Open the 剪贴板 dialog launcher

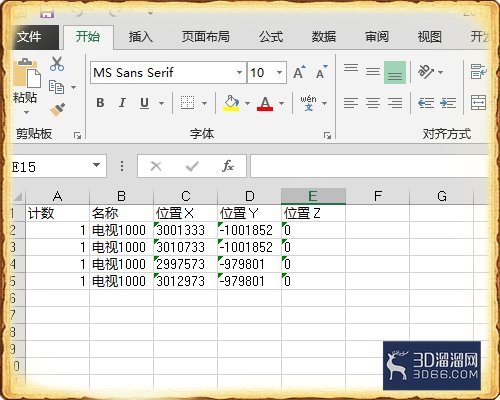77,135
